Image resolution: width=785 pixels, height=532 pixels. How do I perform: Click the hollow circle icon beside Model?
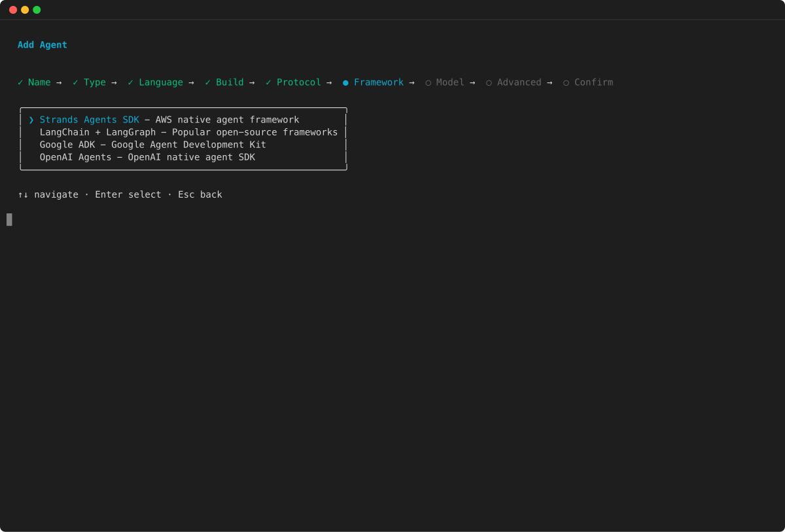tap(428, 82)
